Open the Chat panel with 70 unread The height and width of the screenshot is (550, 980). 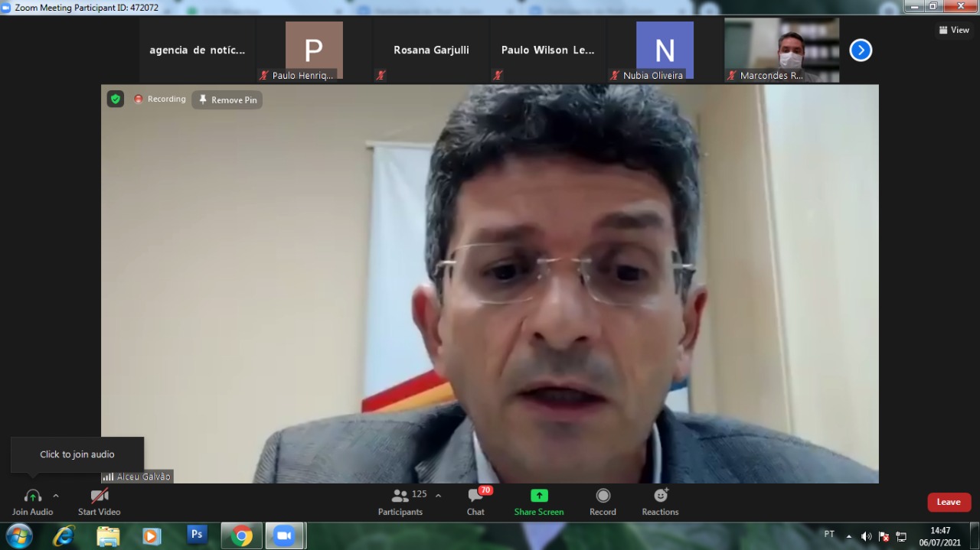click(475, 496)
